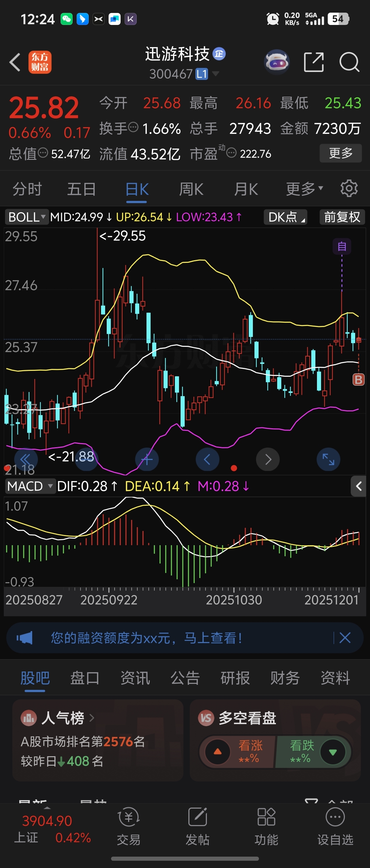Viewport: 370px width, 868px height.
Task: Tap the red B buy marker
Action: [358, 380]
